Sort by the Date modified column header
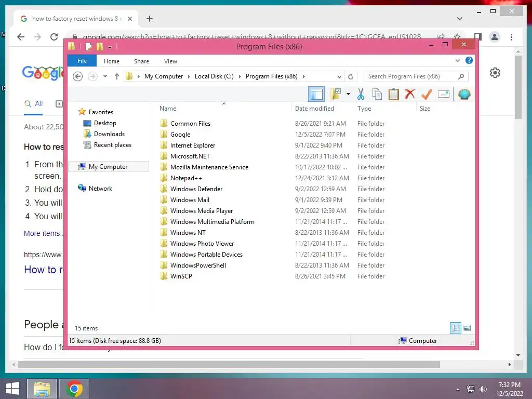Viewport: 532px width, 399px height. [322, 109]
